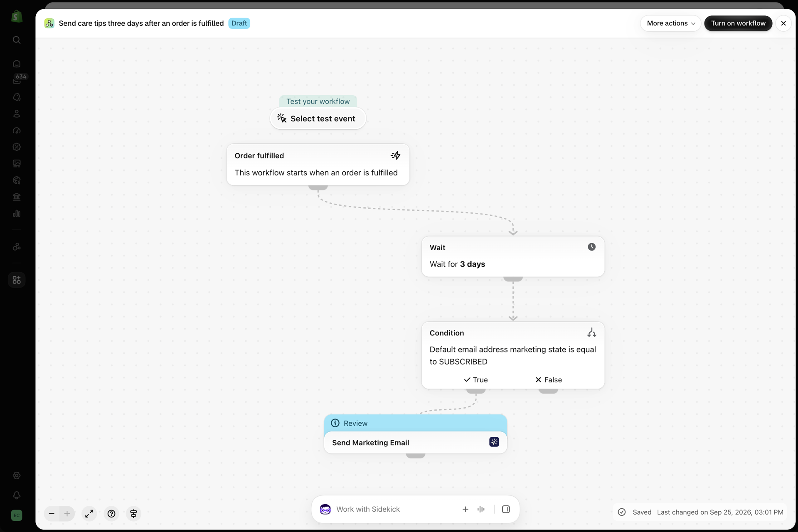This screenshot has width=798, height=532.
Task: Open the Flow app icon in sidebar
Action: point(17,246)
